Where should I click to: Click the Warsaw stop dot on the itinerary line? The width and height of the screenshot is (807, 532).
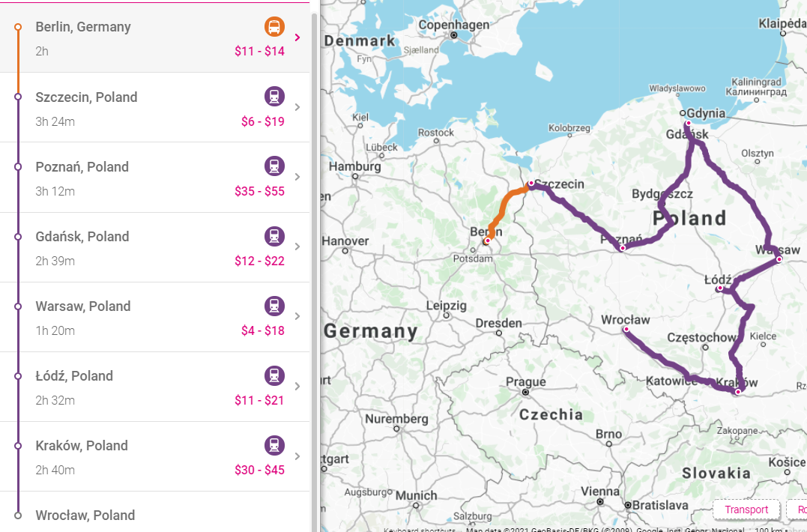(18, 306)
